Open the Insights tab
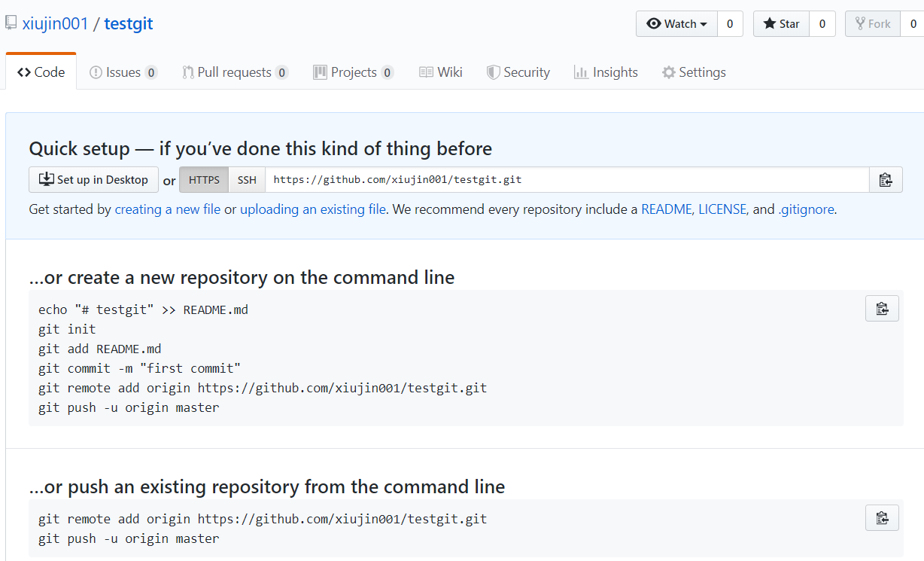Screen dimensions: 924x561 tap(606, 72)
